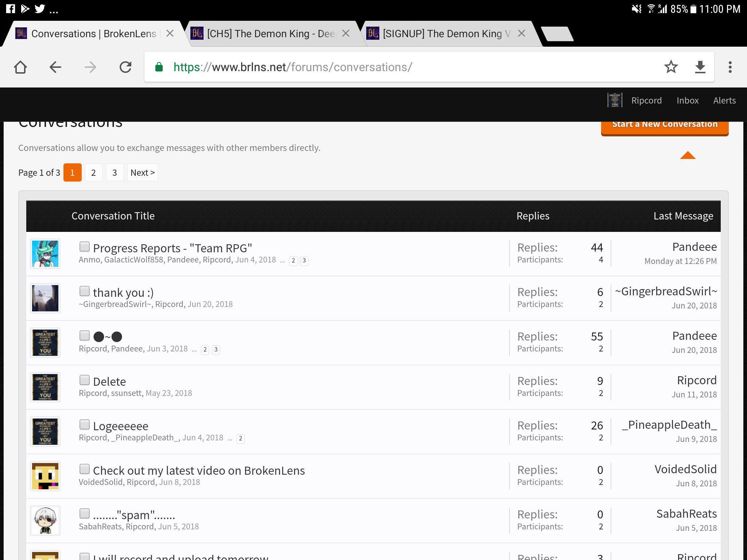Open _PineappleDeath_ last message link
The image size is (747, 560).
[x=669, y=425]
